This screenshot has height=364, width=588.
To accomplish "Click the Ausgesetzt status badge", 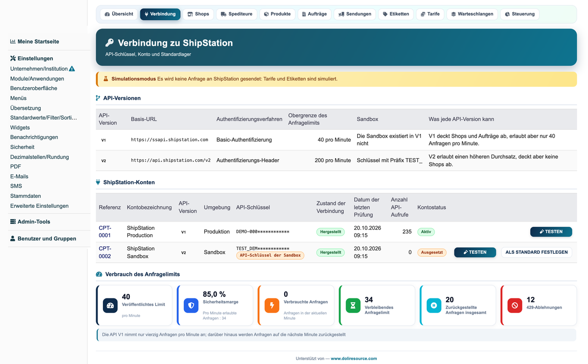I will pos(432,252).
